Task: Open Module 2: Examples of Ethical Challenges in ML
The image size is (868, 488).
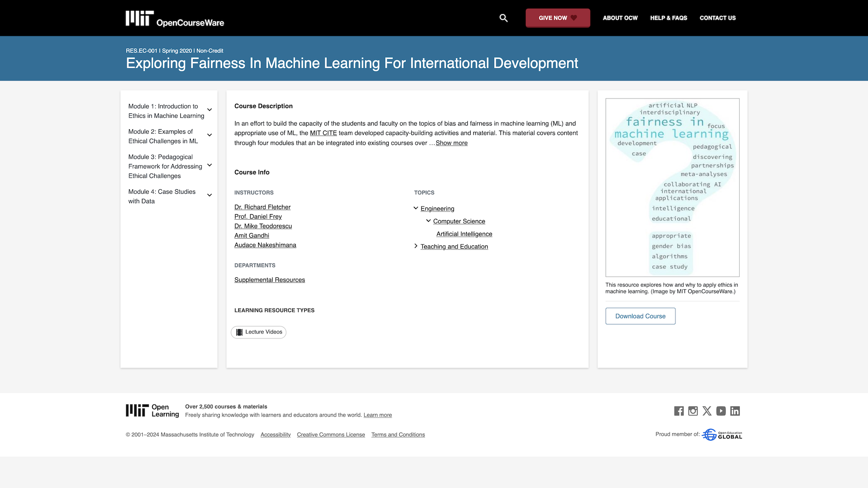Action: tap(163, 136)
